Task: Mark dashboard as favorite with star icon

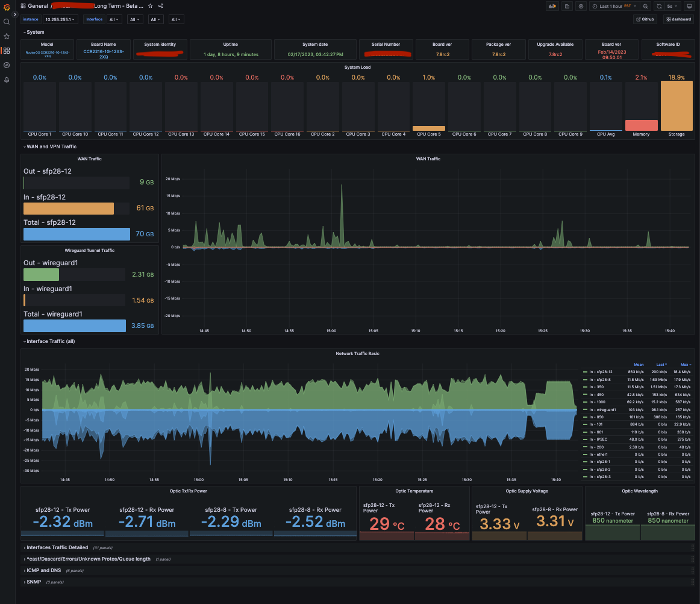Action: (x=151, y=6)
